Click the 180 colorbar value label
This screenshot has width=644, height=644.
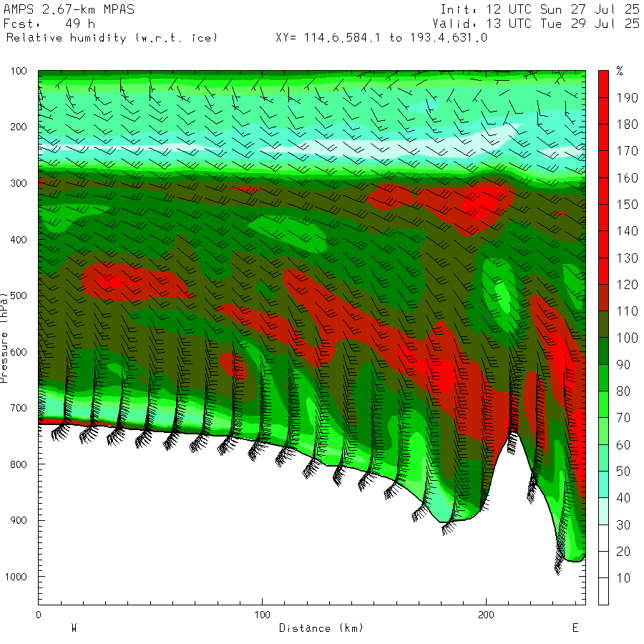[627, 125]
